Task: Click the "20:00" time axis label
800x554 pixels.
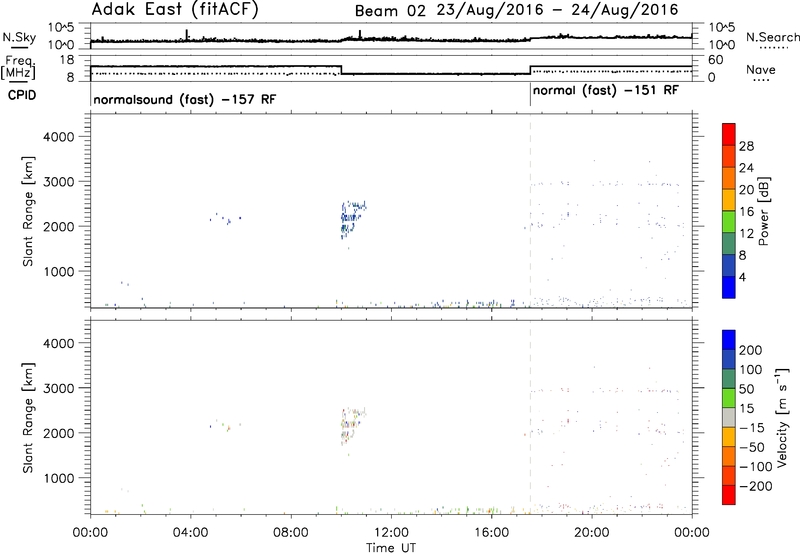Action: (591, 533)
